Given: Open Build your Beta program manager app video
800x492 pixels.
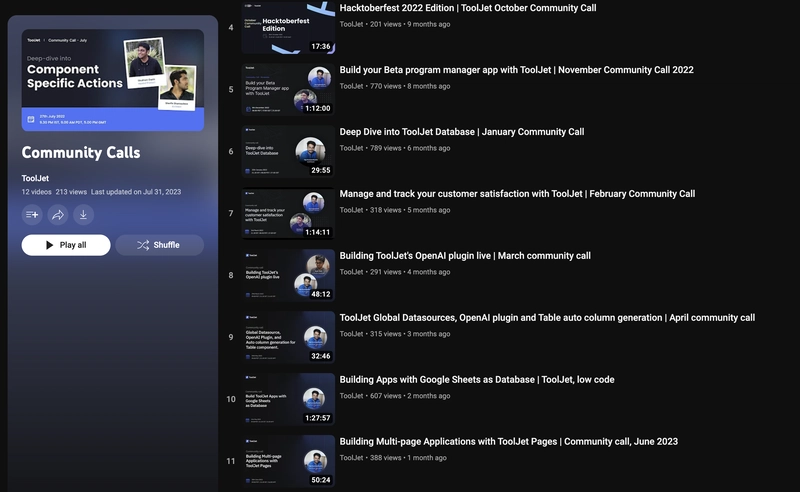Looking at the screenshot, I should tap(516, 70).
